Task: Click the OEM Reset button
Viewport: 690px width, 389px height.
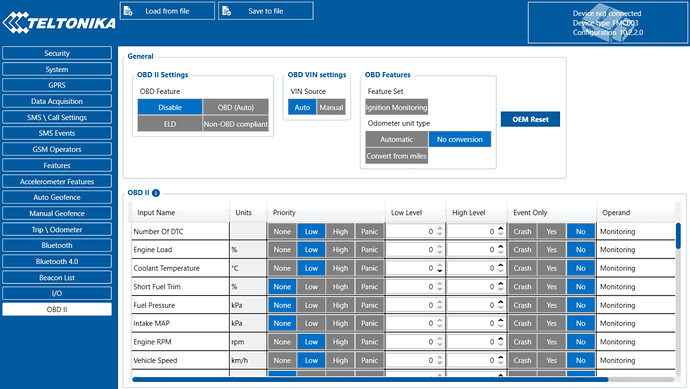Action: (x=530, y=119)
